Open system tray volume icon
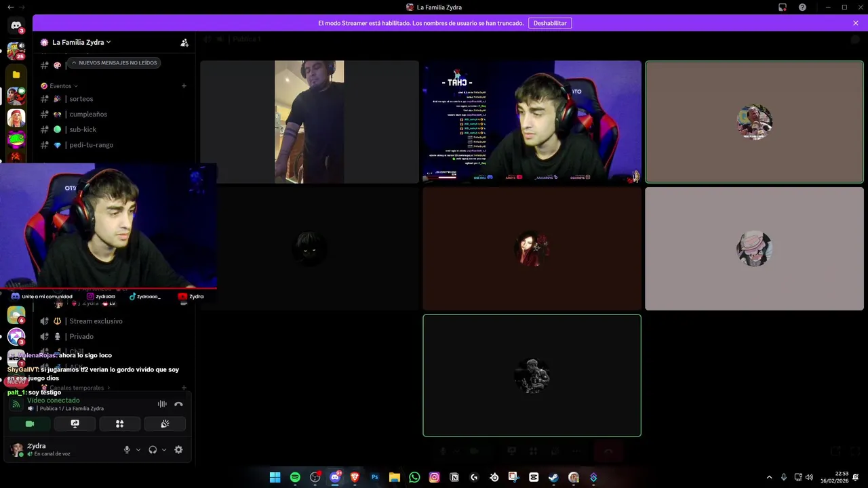868x488 pixels. click(x=809, y=477)
